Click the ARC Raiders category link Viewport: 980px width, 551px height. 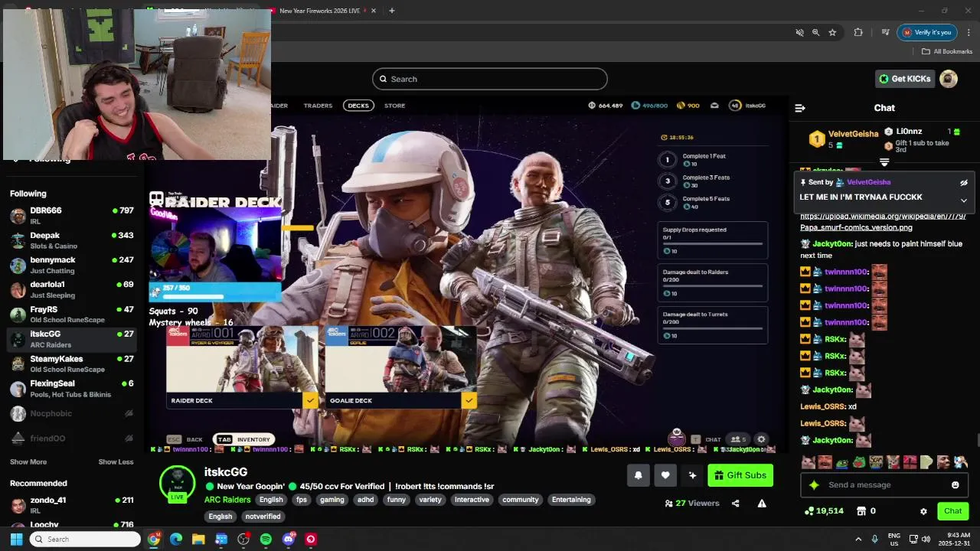pyautogui.click(x=227, y=500)
